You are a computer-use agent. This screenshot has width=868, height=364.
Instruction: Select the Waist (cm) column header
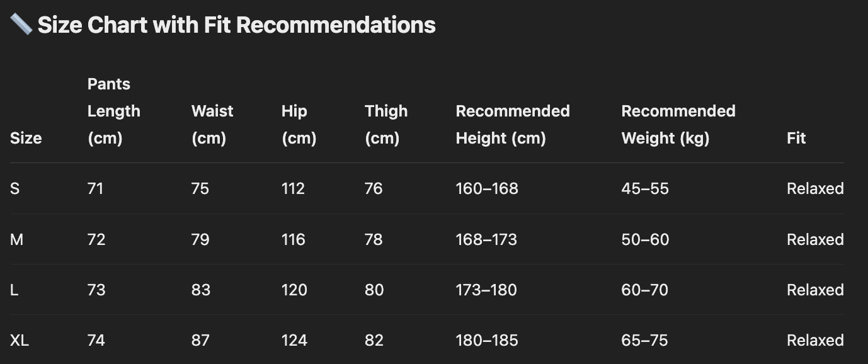click(x=212, y=125)
